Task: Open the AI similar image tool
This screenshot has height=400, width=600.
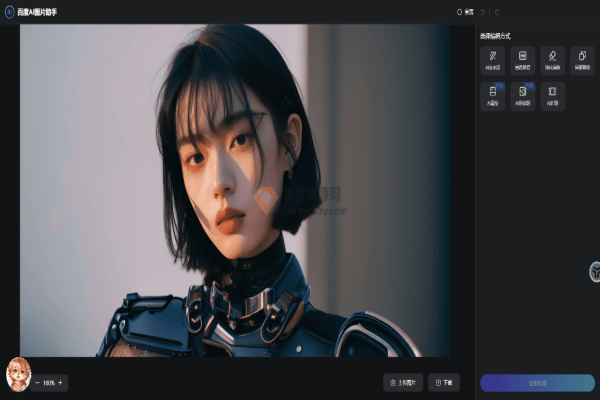Action: (523, 96)
